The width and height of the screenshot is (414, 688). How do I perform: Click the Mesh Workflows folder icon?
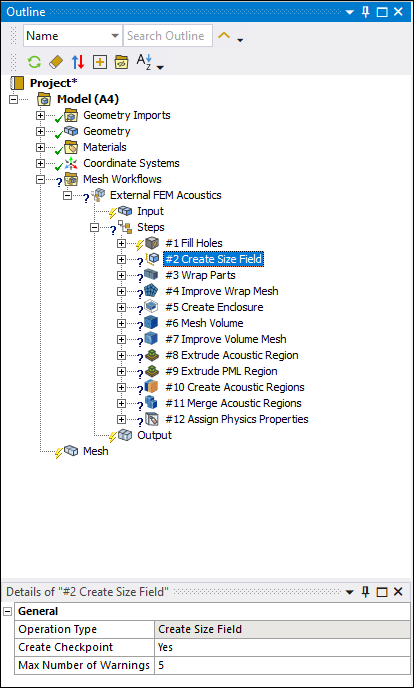coord(71,179)
